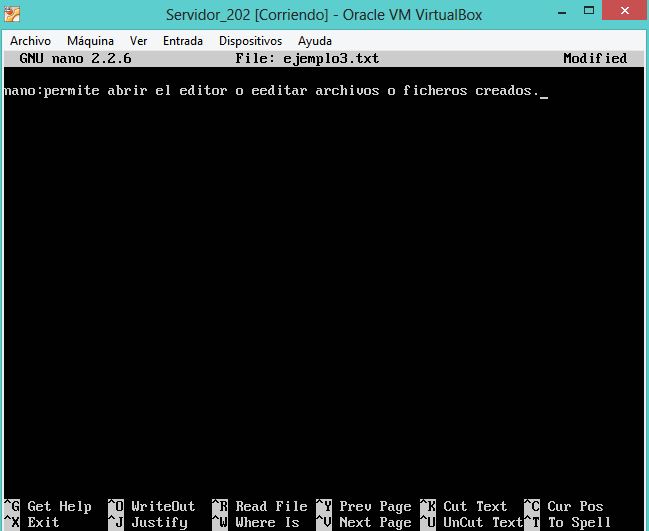Image resolution: width=649 pixels, height=531 pixels.
Task: Open the Entrada menu
Action: (183, 41)
